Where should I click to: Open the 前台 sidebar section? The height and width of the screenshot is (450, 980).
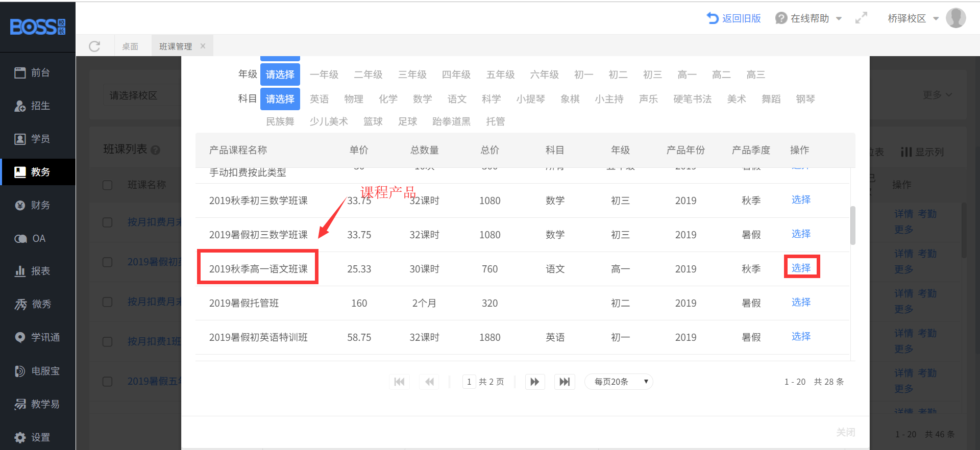coord(38,72)
